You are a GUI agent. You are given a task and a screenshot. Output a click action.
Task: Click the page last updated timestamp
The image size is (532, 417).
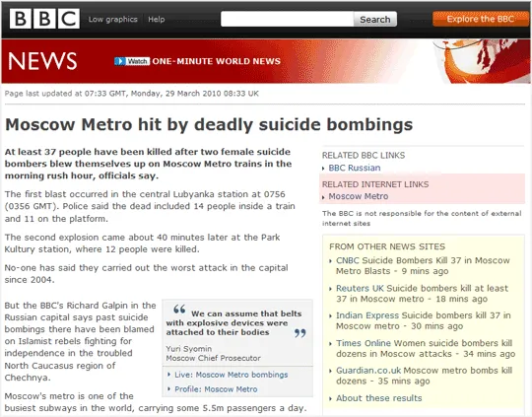tap(132, 94)
